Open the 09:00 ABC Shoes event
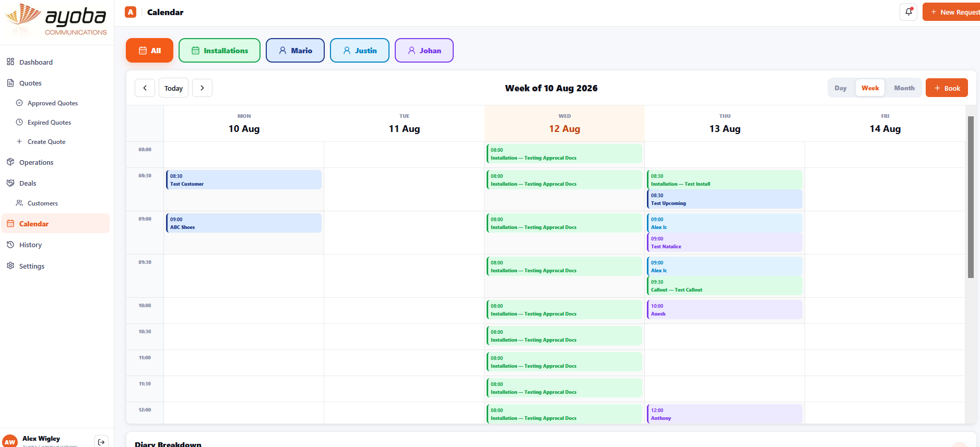 pyautogui.click(x=244, y=223)
